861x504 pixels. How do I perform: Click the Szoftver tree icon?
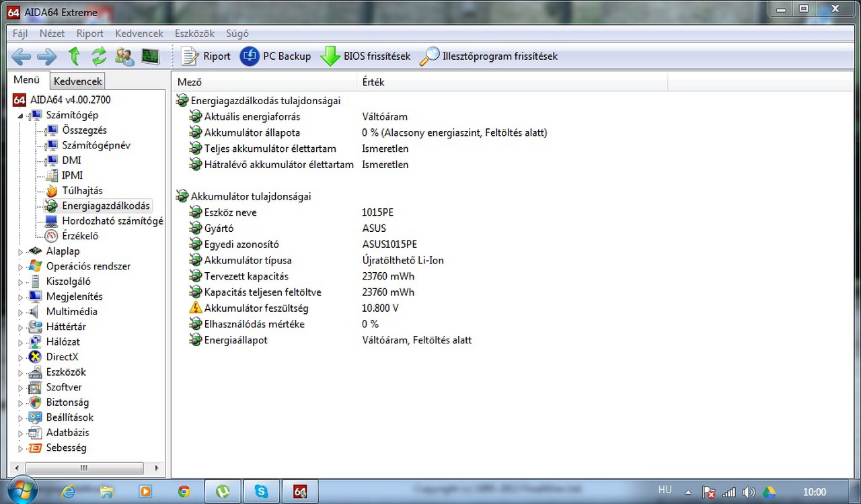tap(35, 388)
